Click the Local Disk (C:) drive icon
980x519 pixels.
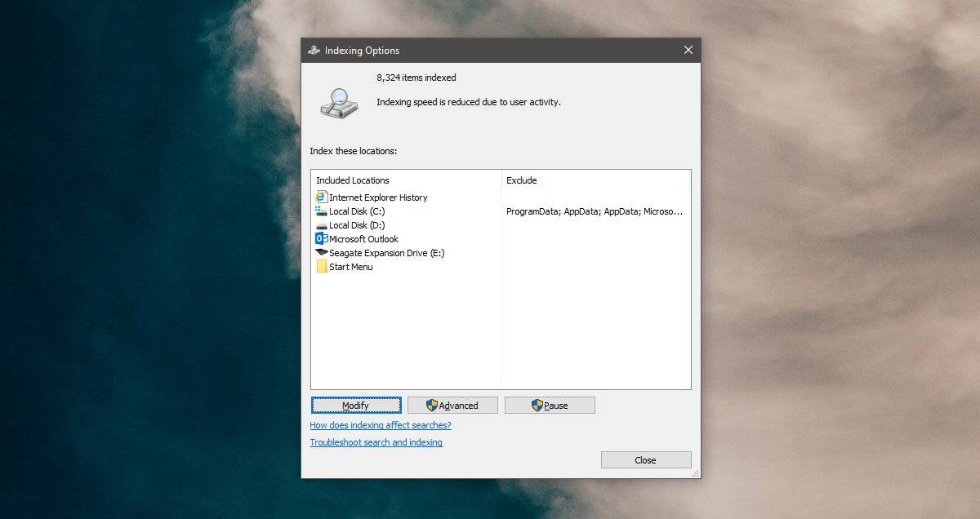pyautogui.click(x=322, y=211)
